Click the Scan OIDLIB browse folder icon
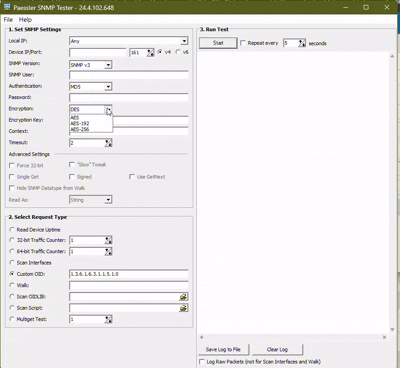Viewport: 400px width, 368px height. [x=183, y=297]
